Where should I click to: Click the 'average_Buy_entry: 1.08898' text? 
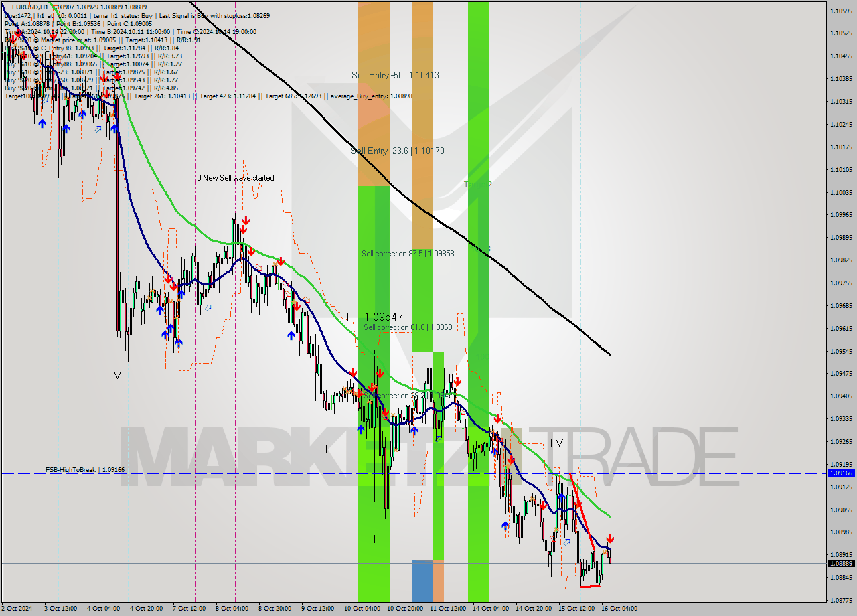[372, 96]
